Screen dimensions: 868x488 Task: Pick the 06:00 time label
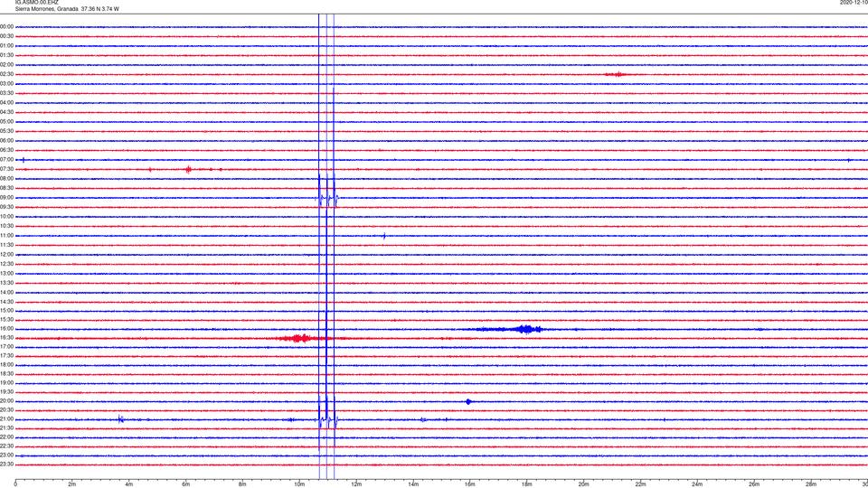pyautogui.click(x=6, y=141)
